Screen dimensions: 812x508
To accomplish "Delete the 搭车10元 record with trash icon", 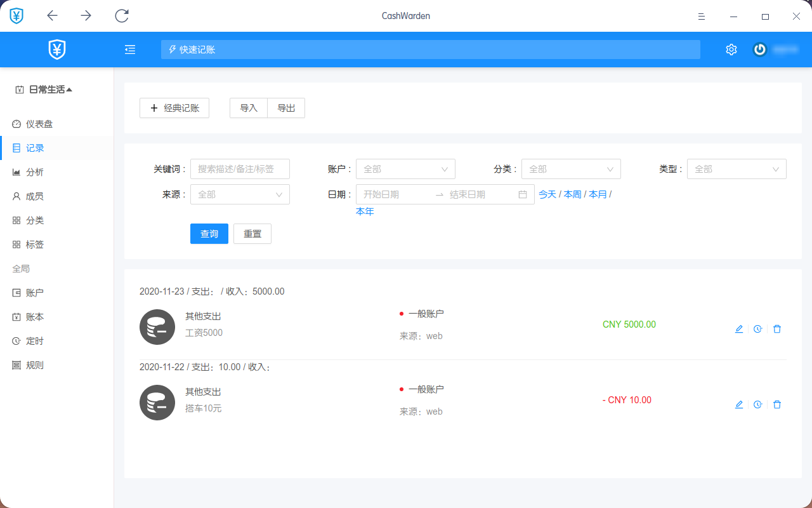I will click(777, 404).
